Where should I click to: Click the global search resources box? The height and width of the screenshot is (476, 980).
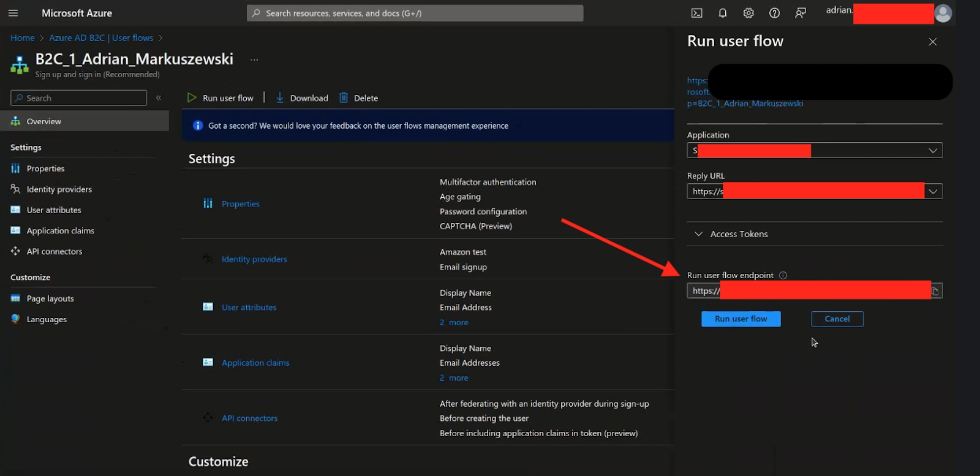coord(415,13)
